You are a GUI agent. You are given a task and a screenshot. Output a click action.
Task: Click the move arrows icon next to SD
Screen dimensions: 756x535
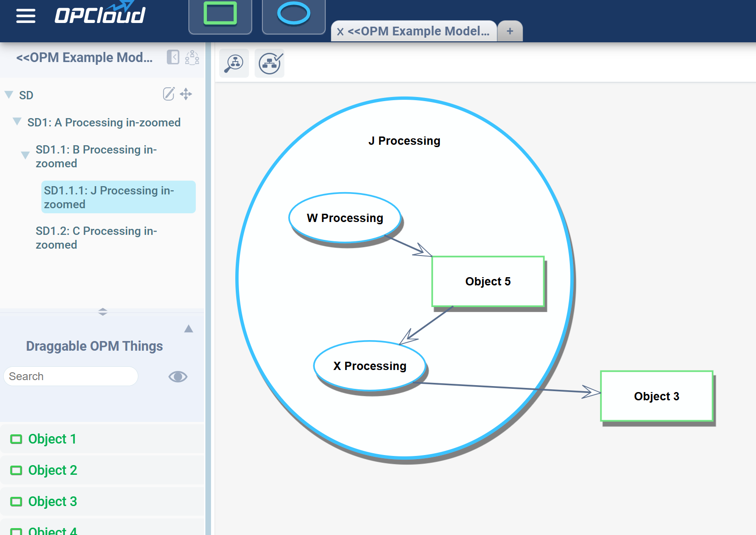click(x=186, y=94)
